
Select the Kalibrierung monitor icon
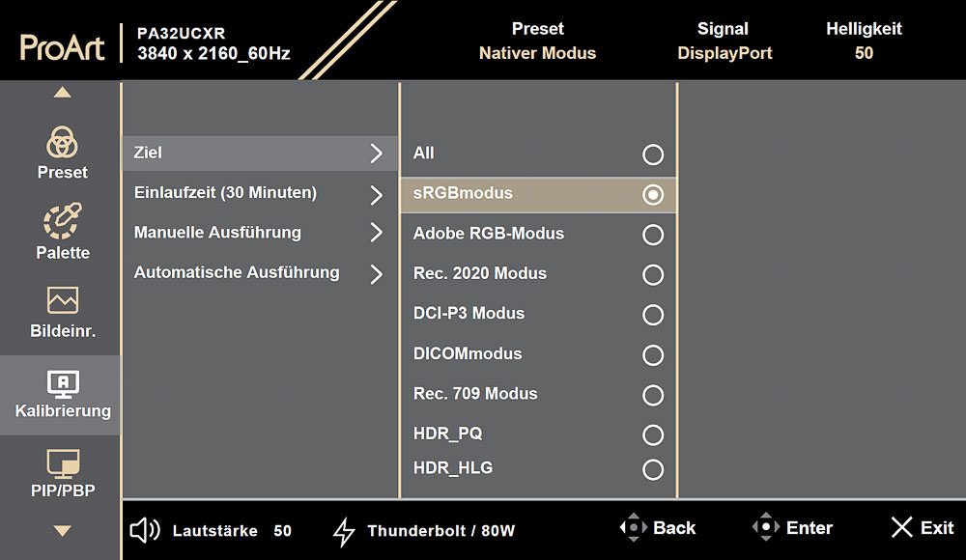click(x=63, y=383)
